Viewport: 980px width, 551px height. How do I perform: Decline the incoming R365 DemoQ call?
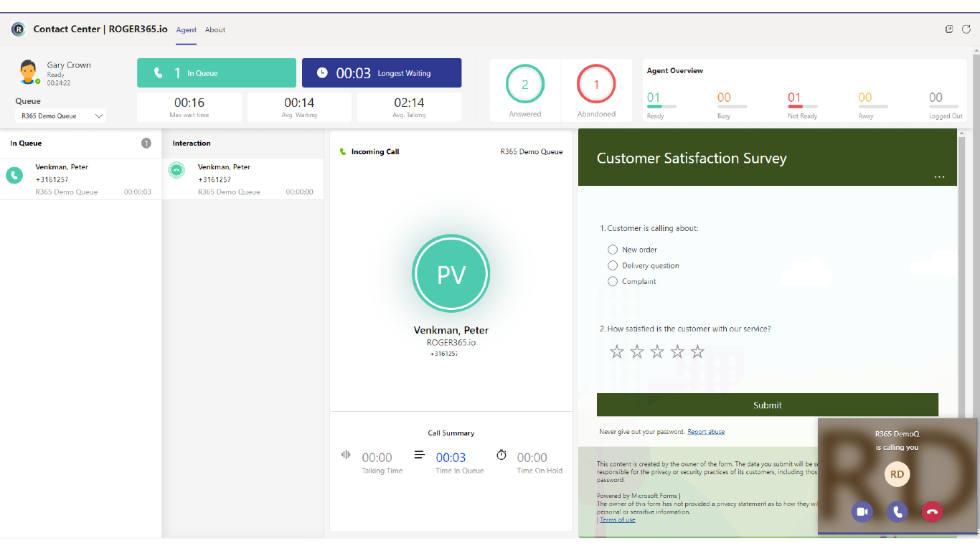click(932, 512)
